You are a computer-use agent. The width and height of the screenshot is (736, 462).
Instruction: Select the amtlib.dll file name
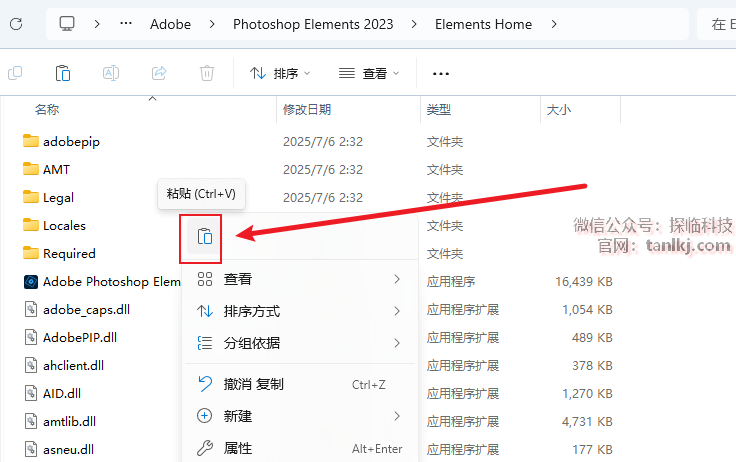pos(69,421)
